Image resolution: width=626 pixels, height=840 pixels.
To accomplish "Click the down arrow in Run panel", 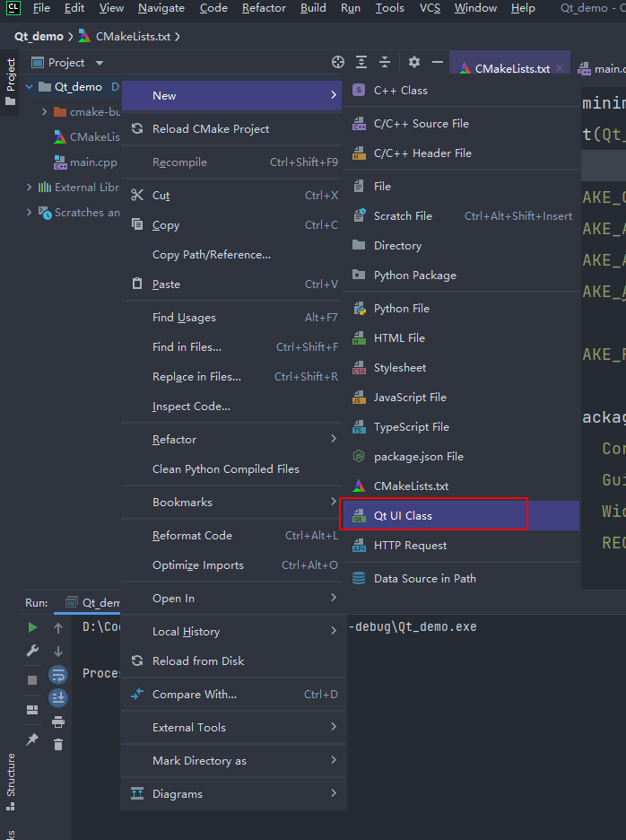I will pos(58,652).
